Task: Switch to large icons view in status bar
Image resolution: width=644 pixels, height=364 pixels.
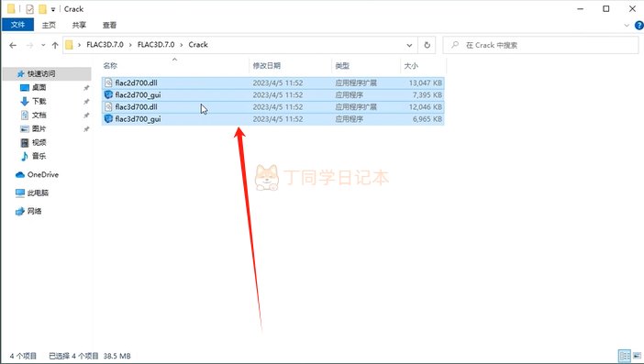Action: pos(637,356)
